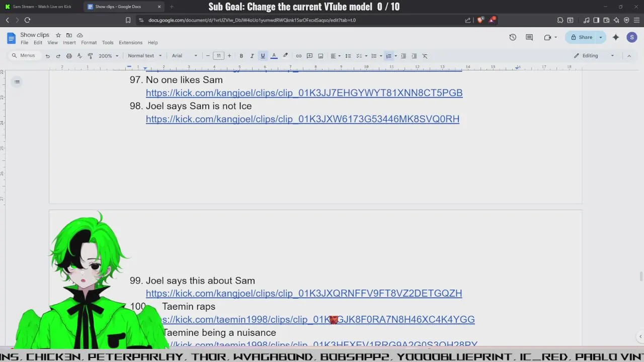Open the File menu
644x362 pixels.
[x=24, y=43]
